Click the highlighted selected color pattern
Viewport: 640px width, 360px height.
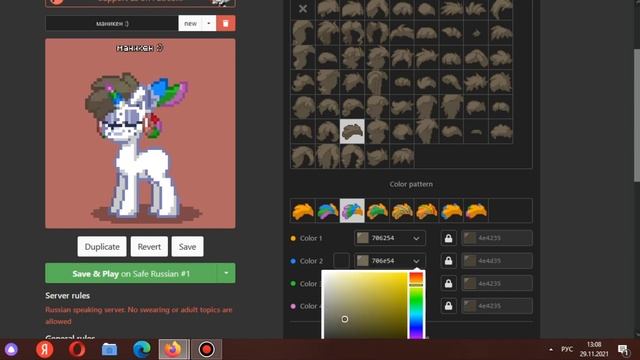pyautogui.click(x=352, y=211)
